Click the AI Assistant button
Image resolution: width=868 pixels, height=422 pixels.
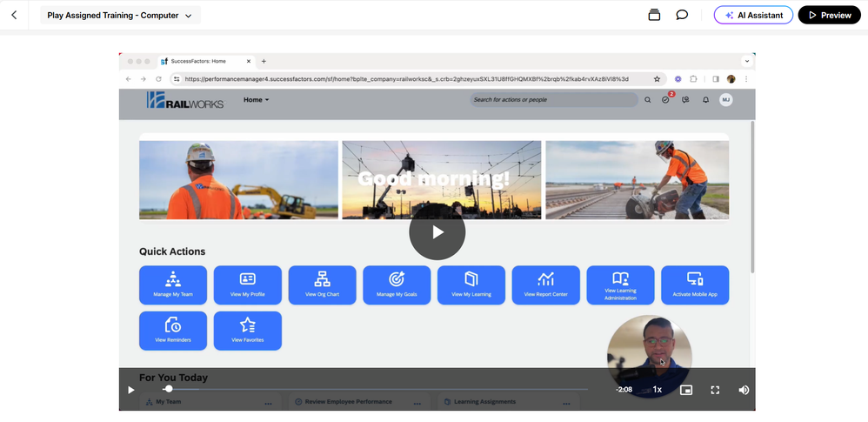(x=753, y=15)
